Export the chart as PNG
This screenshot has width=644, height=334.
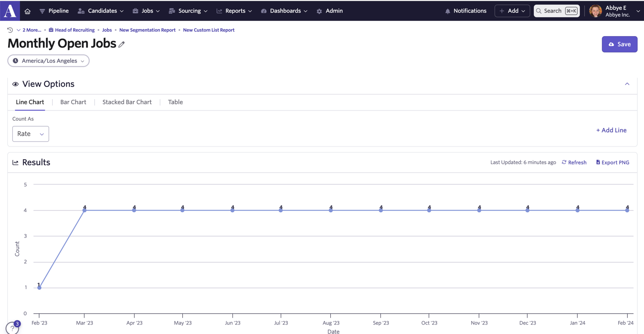(612, 163)
